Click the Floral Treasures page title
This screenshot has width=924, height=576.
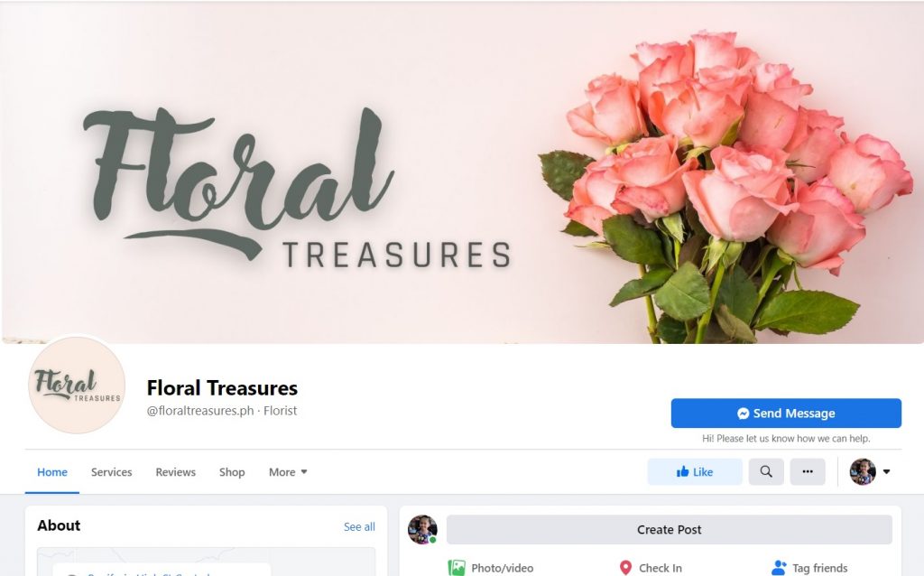click(222, 388)
